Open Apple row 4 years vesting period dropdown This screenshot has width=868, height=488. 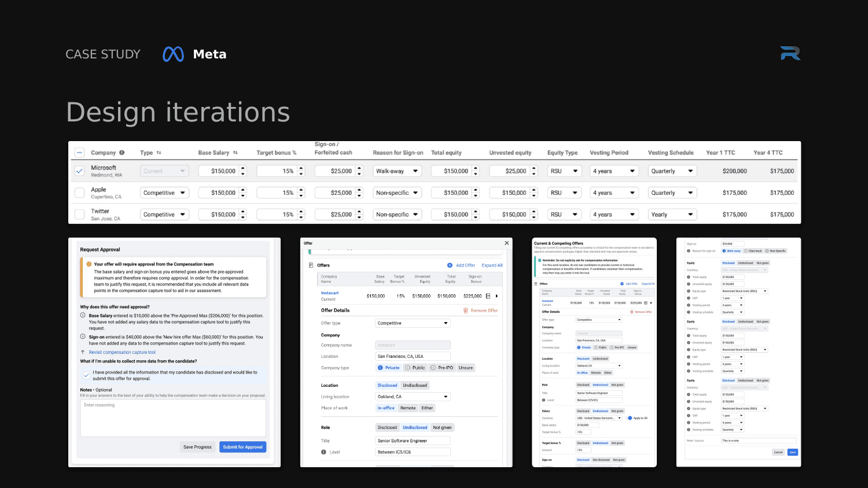(614, 193)
